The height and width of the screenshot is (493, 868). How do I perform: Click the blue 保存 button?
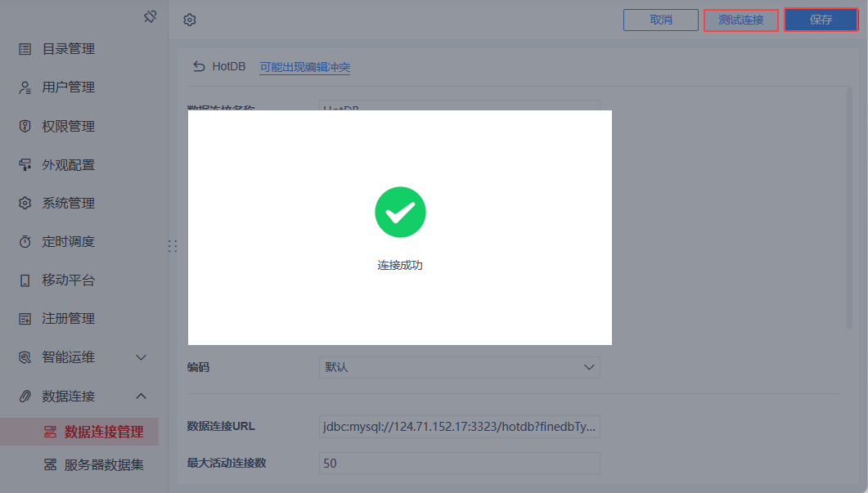coord(821,20)
